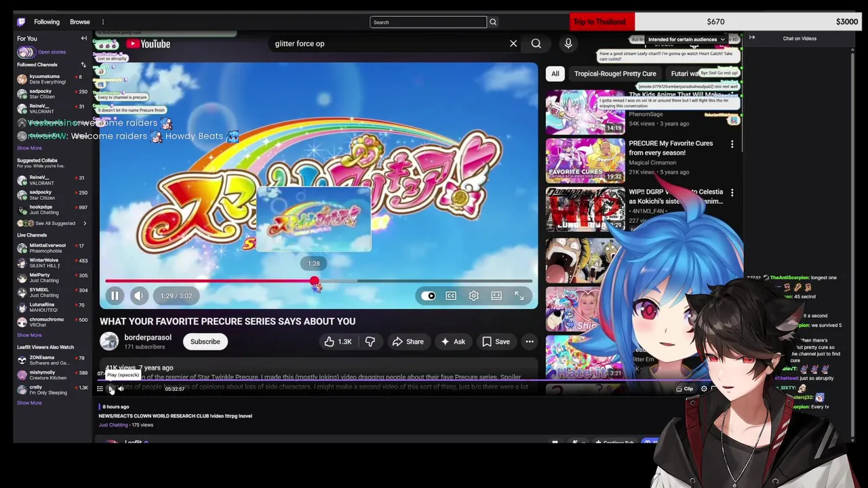Click the Ask button below the video
Viewport: 868px width, 488px height.
(x=453, y=342)
